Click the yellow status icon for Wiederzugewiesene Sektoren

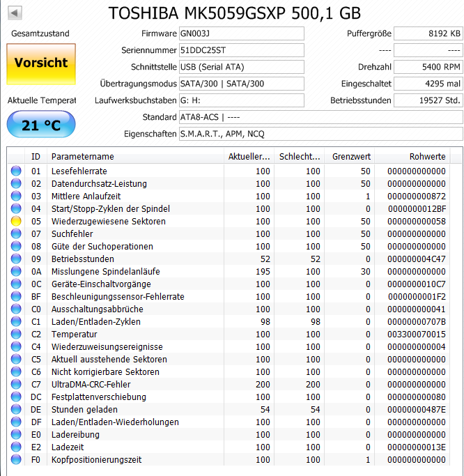(x=16, y=222)
